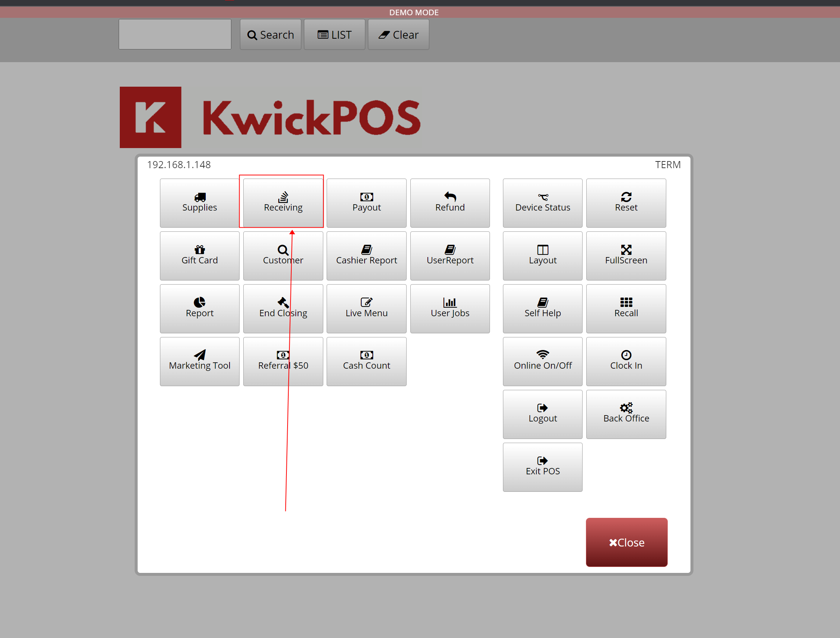Screen dimensions: 840x638
Task: Toggle FullScreen mode
Action: (626, 256)
